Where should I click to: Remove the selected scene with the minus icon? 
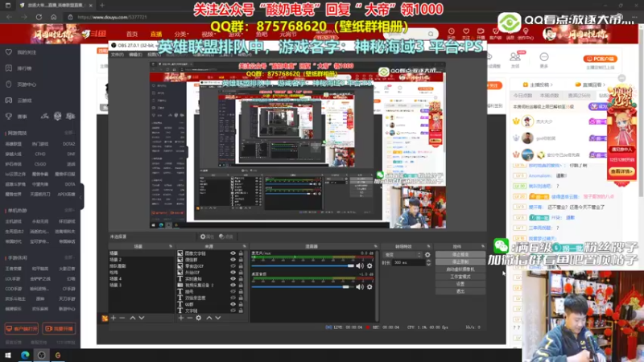(x=122, y=318)
